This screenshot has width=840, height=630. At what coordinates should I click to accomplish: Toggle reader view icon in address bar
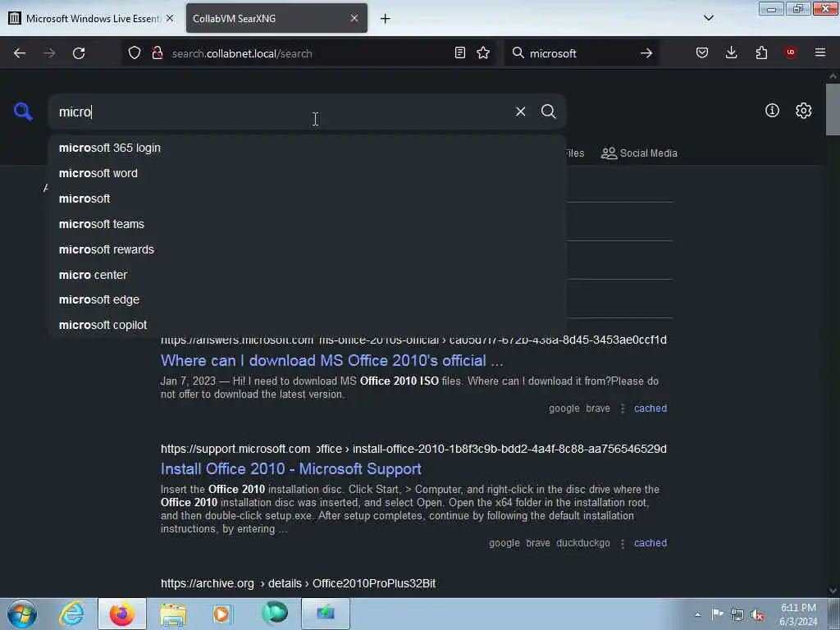point(459,53)
